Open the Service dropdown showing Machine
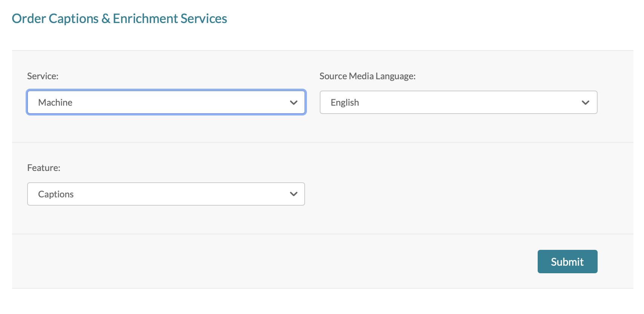The height and width of the screenshot is (314, 644). coord(166,102)
